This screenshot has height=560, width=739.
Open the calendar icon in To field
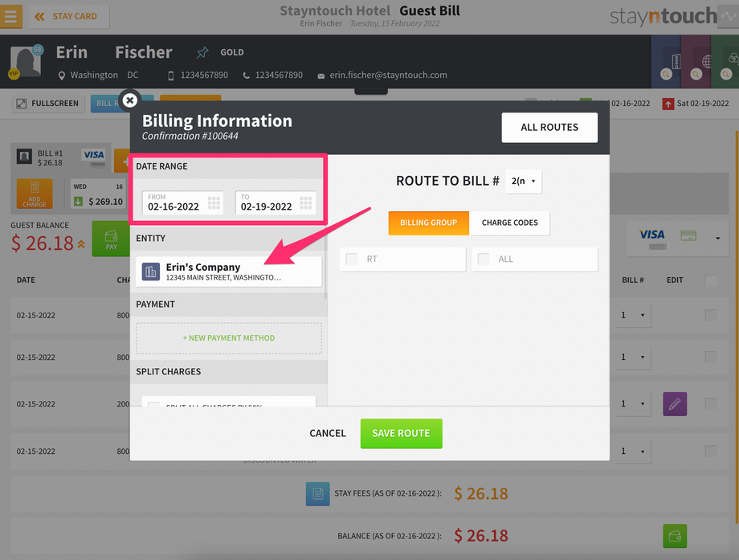coord(306,203)
